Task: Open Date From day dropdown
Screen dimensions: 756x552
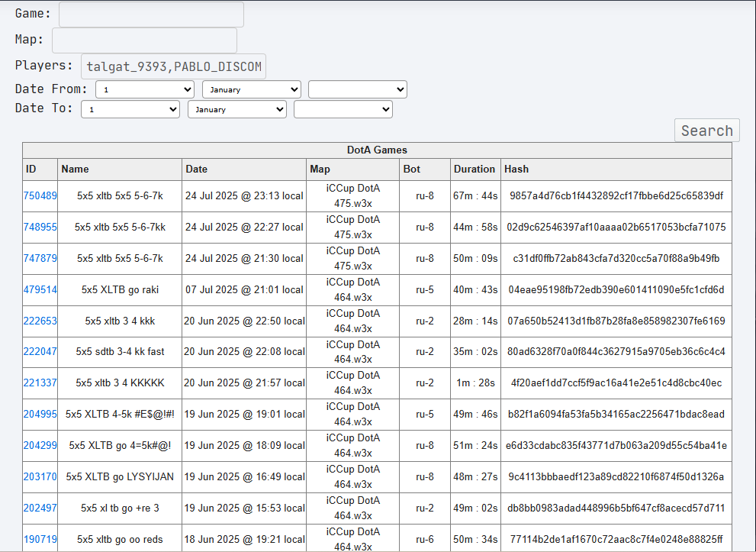Action: pos(145,90)
